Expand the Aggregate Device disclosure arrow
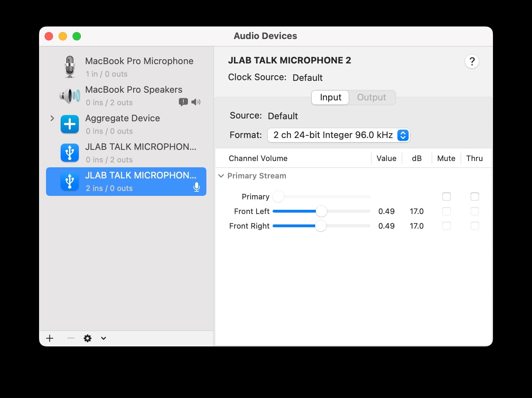532x398 pixels. [52, 118]
